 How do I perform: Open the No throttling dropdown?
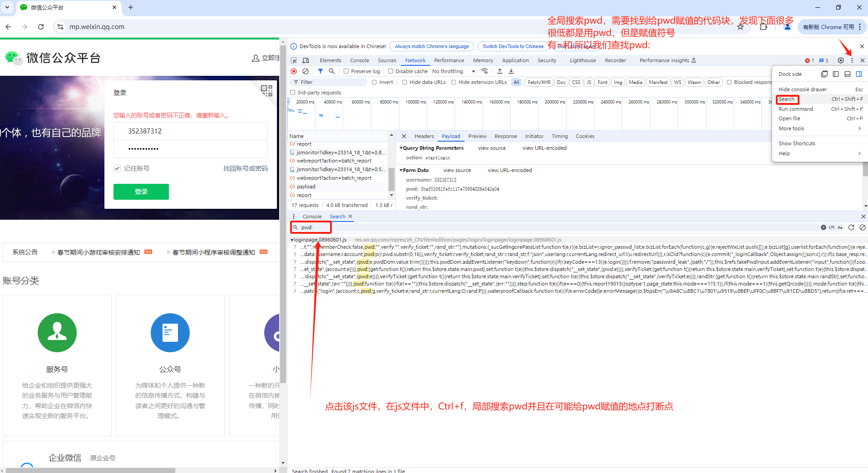click(454, 71)
